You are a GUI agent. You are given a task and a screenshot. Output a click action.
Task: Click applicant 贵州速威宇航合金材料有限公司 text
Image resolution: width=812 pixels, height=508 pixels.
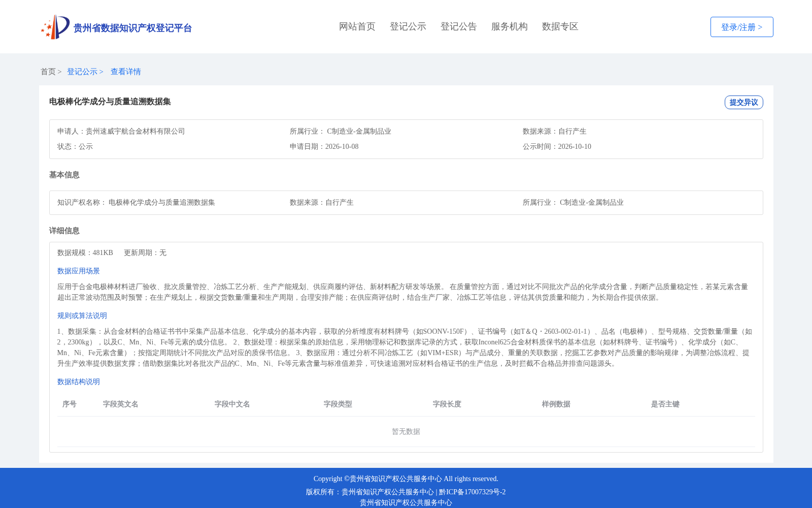[136, 131]
